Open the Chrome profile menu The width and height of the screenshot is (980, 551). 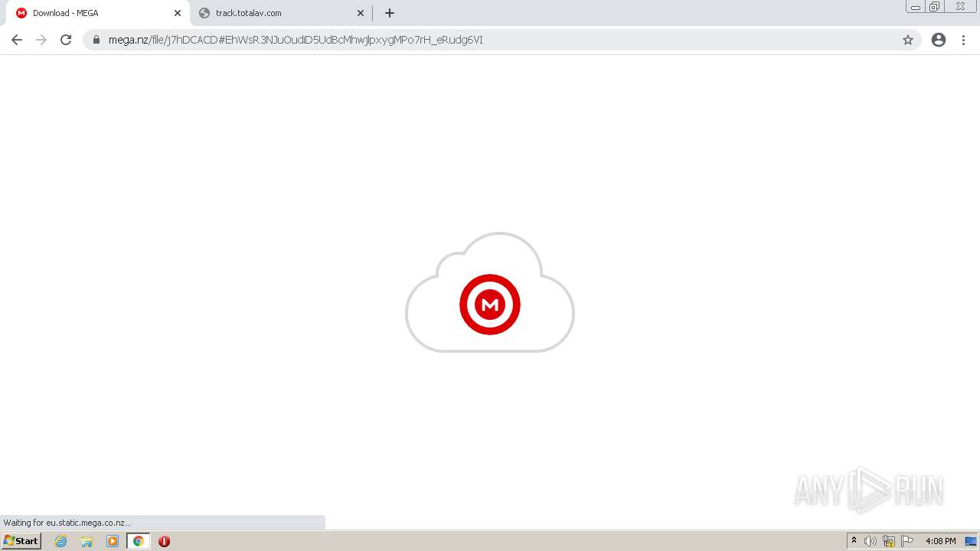[x=939, y=40]
